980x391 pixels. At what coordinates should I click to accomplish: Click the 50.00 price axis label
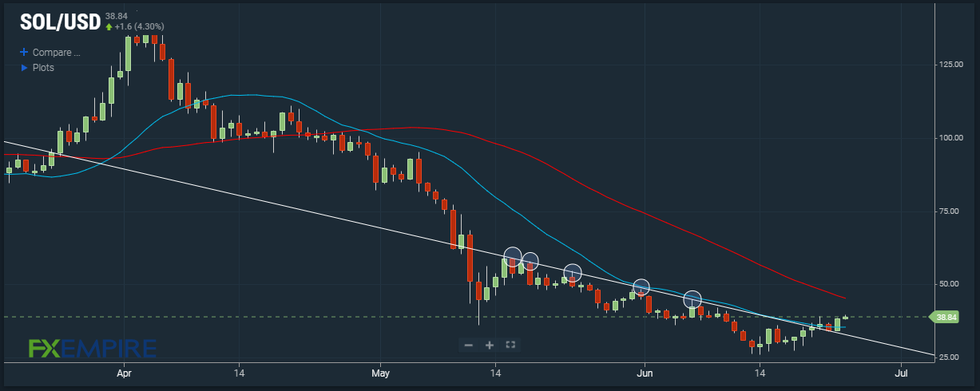pyautogui.click(x=948, y=284)
